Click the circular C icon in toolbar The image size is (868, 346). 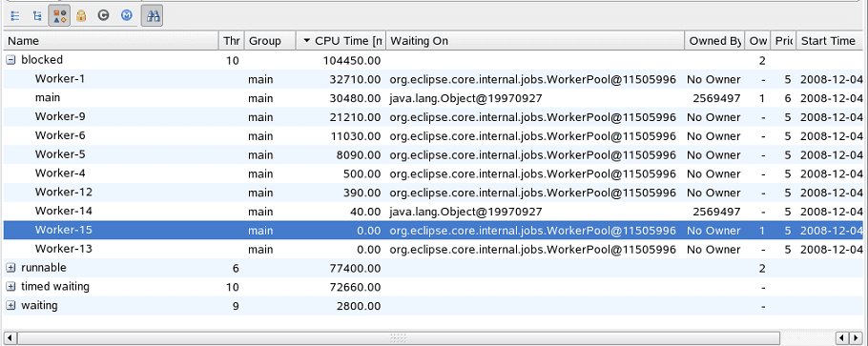pyautogui.click(x=104, y=15)
